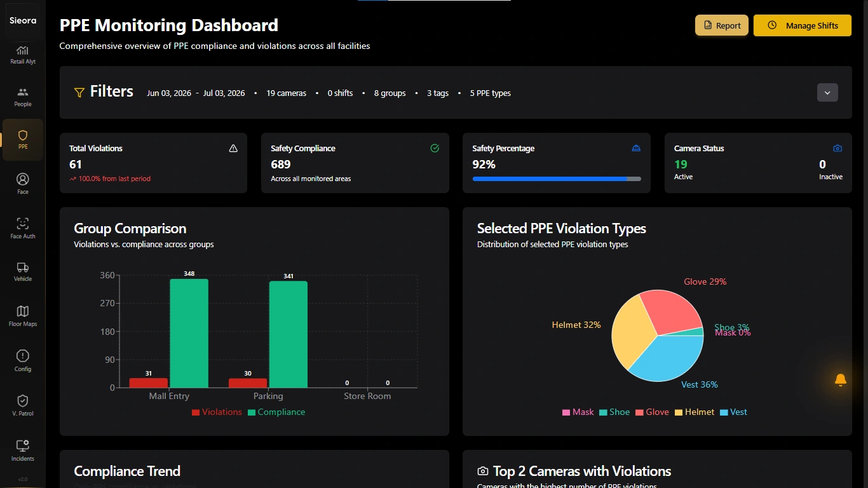Screen dimensions: 868x488
Task: Click the date range Jun 03, 2026 filter
Action: (196, 93)
